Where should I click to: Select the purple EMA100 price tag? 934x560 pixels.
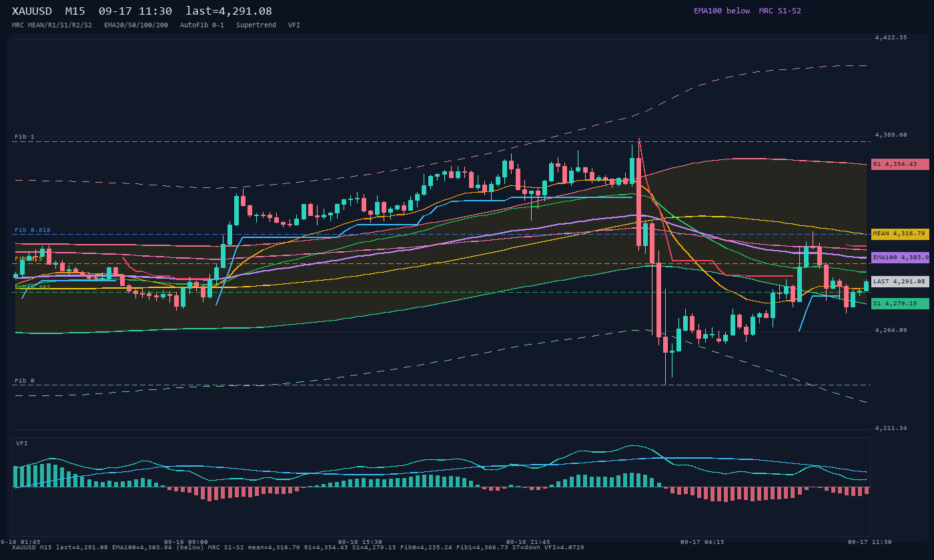click(900, 257)
